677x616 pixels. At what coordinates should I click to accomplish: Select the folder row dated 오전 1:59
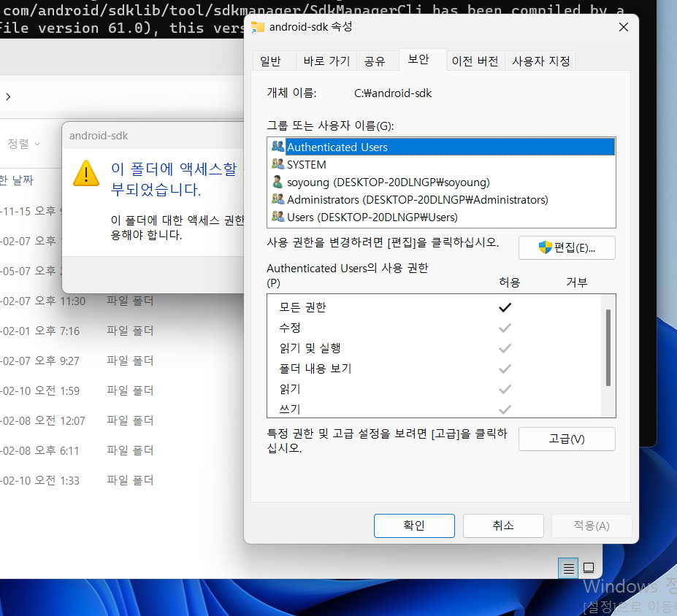[x=122, y=390]
